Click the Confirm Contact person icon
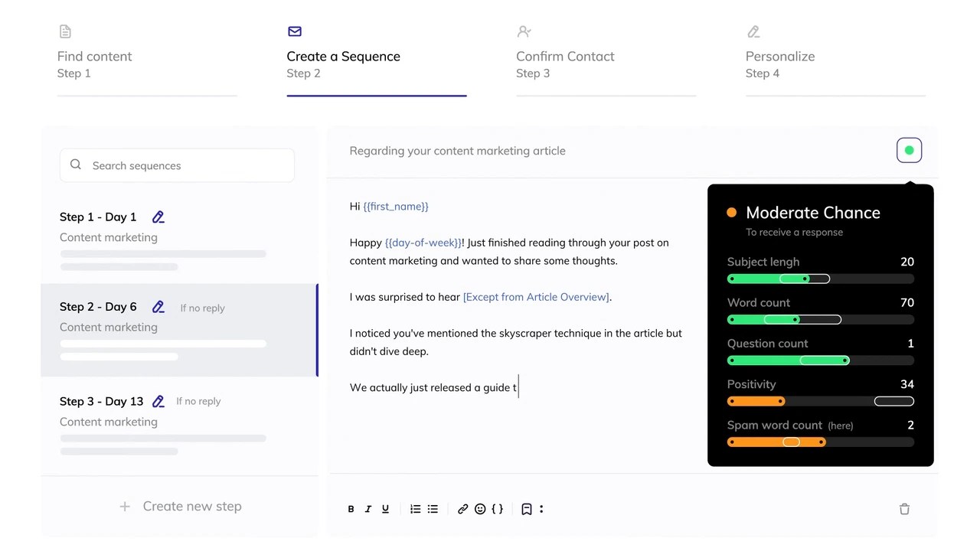 524,31
